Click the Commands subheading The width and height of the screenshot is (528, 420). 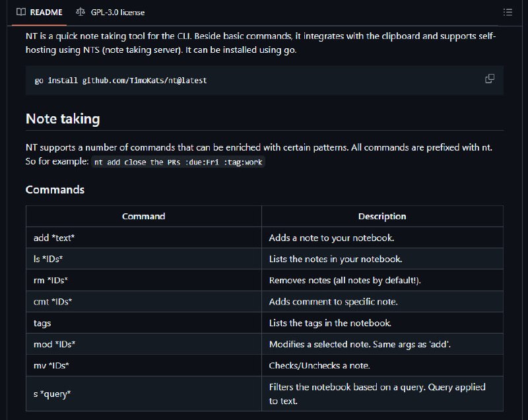point(55,190)
